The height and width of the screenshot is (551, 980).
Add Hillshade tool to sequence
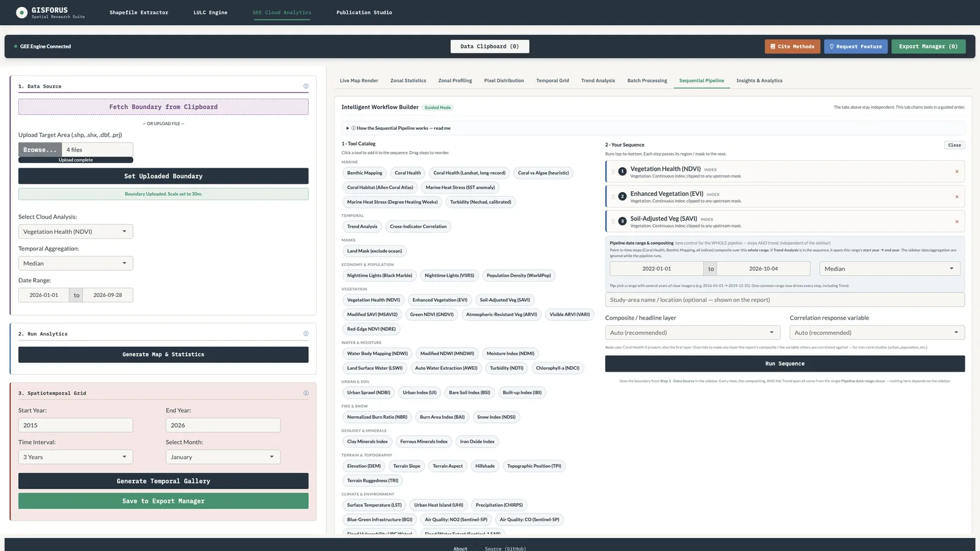tap(484, 467)
